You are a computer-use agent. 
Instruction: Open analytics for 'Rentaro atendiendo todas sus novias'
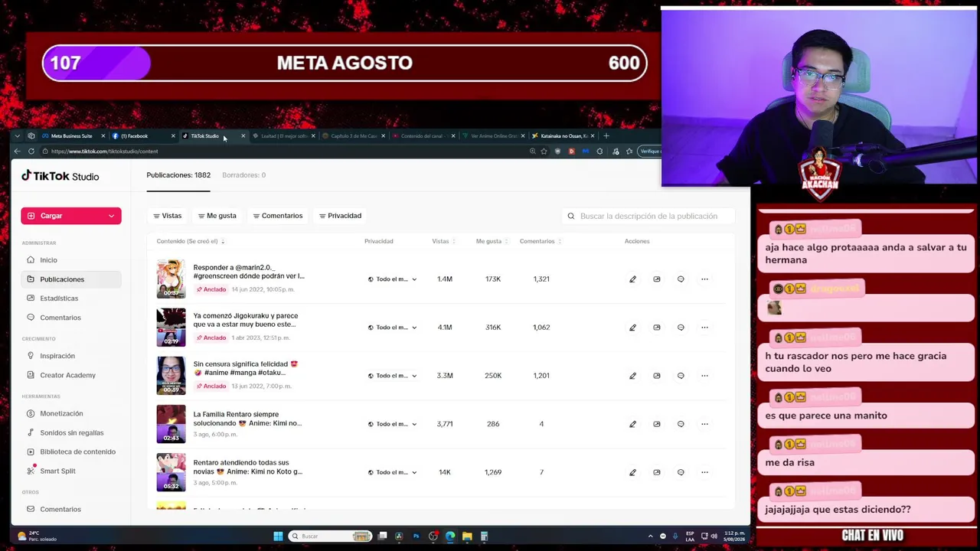(x=657, y=472)
